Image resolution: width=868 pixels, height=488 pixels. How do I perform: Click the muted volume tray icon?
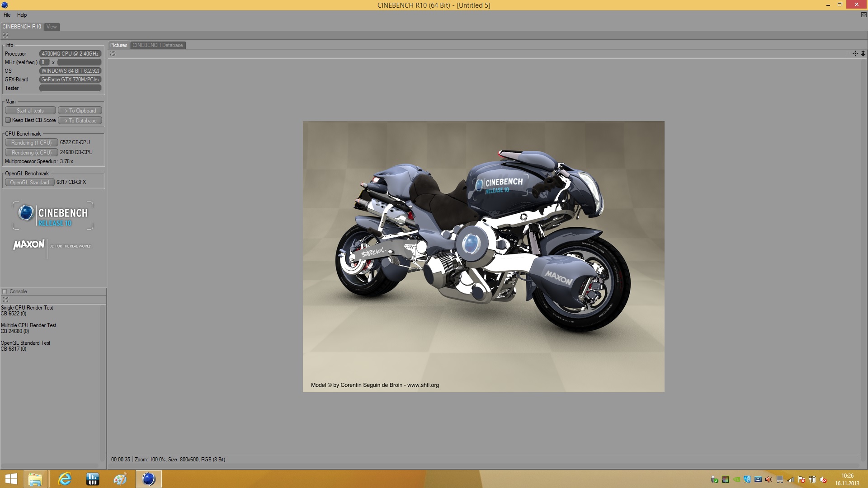click(823, 479)
